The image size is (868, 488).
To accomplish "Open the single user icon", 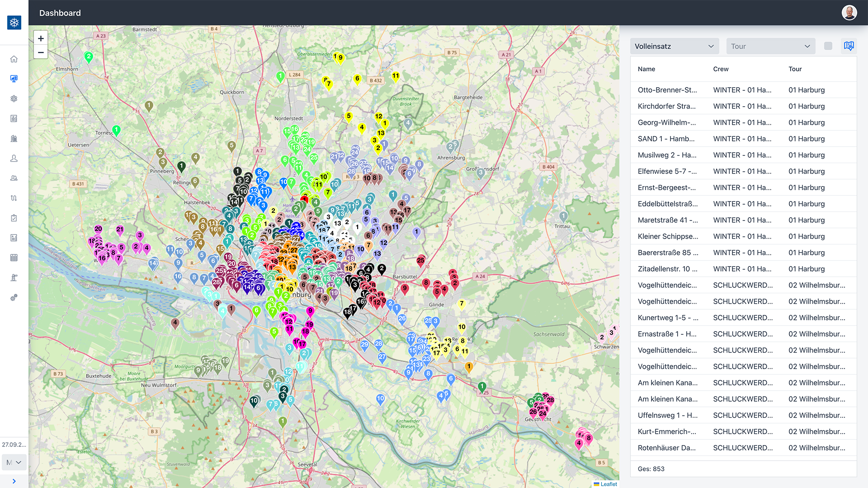I will pyautogui.click(x=14, y=158).
